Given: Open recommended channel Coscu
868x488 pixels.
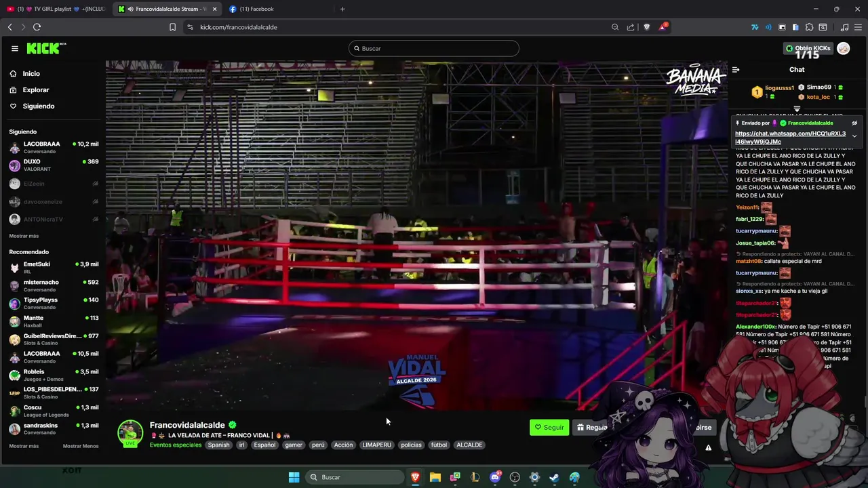Looking at the screenshot, I should tap(54, 411).
